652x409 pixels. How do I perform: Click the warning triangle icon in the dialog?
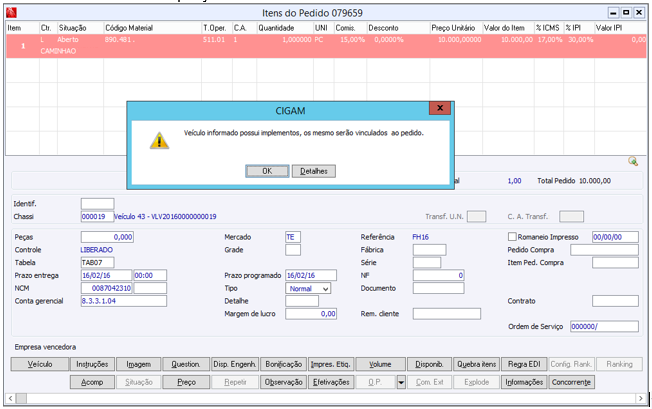point(159,140)
